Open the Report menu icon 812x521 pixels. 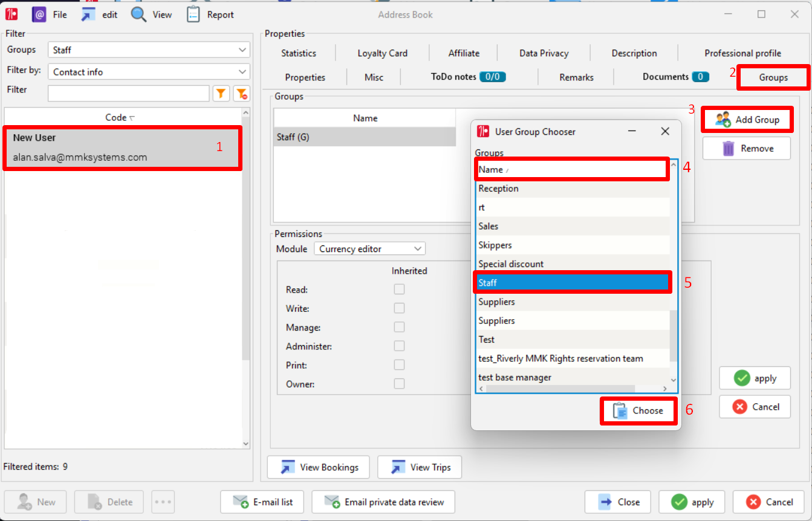[x=193, y=15]
